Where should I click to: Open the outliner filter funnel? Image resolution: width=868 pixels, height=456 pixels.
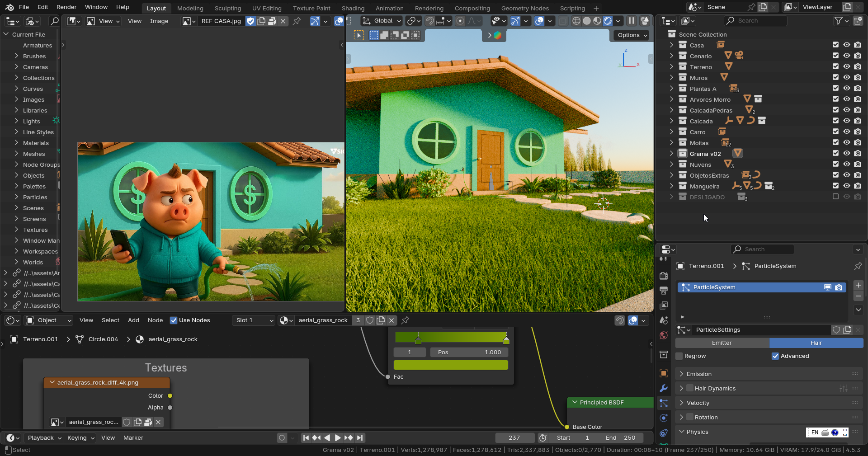pyautogui.click(x=838, y=21)
